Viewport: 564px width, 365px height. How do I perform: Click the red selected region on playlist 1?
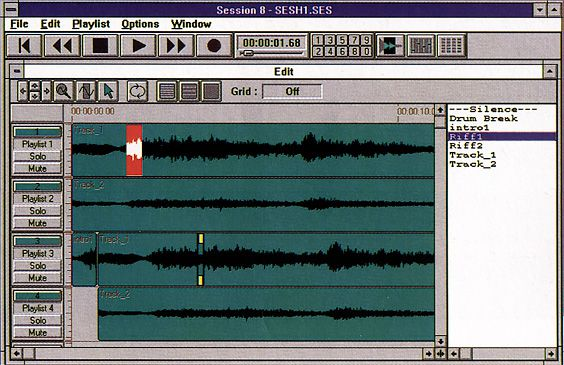click(x=134, y=150)
